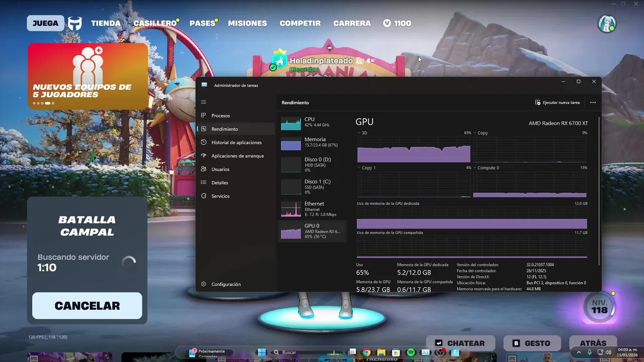Click the BATALLA CAMPAL game mode card

87,226
